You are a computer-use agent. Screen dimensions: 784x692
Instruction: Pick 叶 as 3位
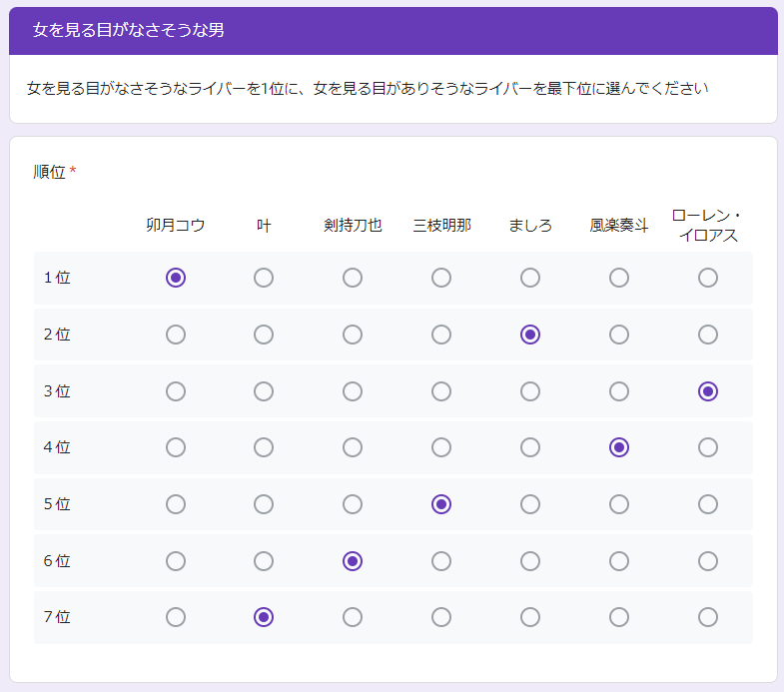tap(264, 391)
